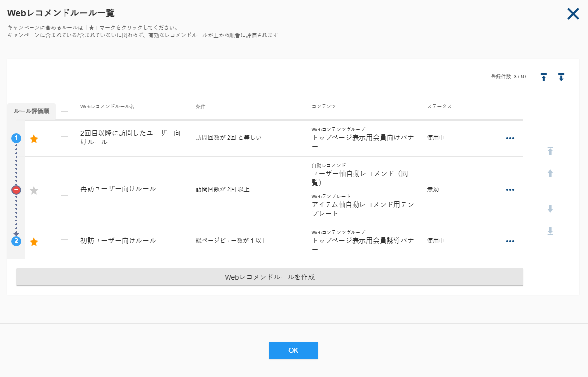Click the move-to-top arrow icon beside registration count
The height and width of the screenshot is (377, 588).
[x=543, y=77]
